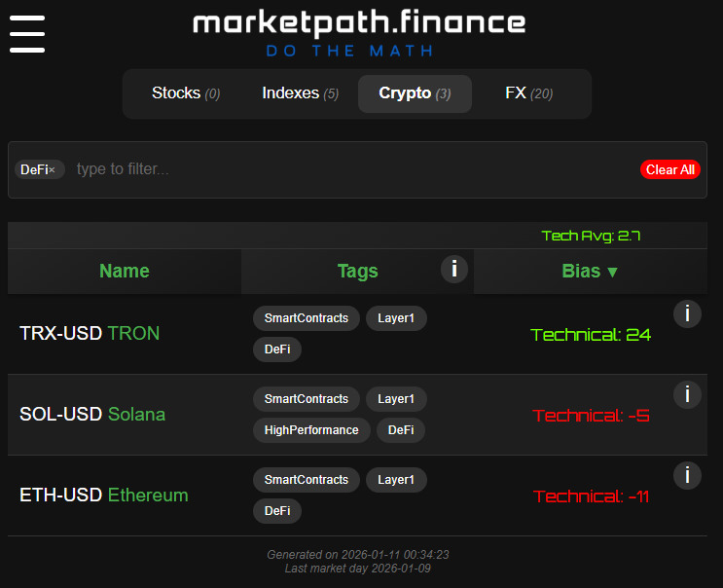The width and height of the screenshot is (723, 588).
Task: Open info icon for SOL-USD row
Action: pyautogui.click(x=687, y=394)
